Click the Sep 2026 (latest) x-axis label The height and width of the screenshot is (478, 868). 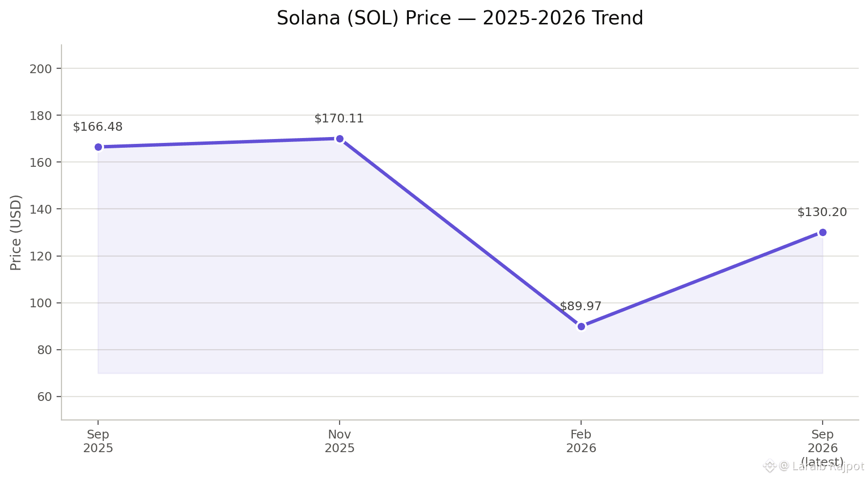click(x=823, y=448)
